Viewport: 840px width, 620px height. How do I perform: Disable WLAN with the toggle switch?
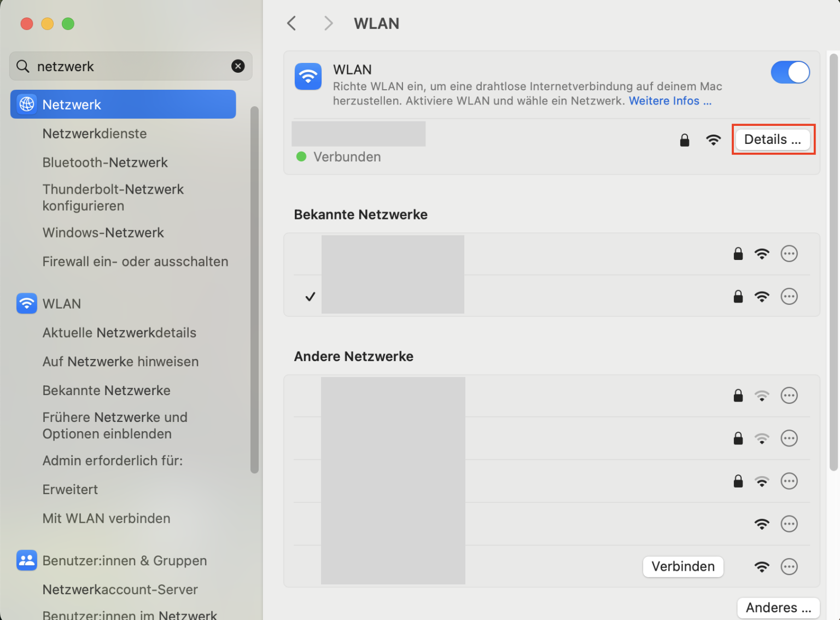click(x=790, y=72)
